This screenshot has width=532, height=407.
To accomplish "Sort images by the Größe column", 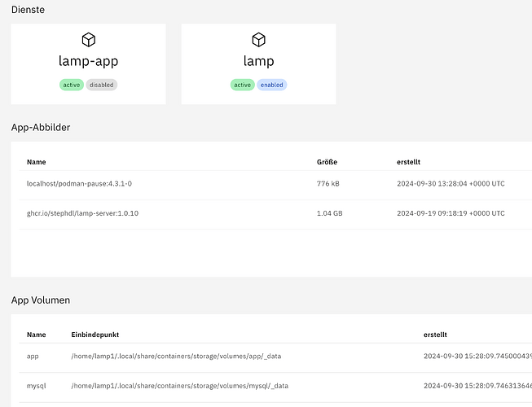I will tap(327, 163).
